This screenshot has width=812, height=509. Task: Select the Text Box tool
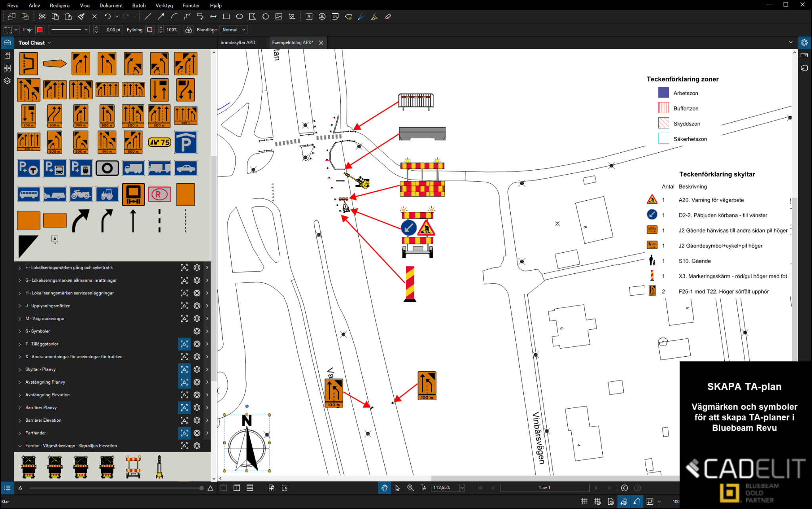(309, 17)
